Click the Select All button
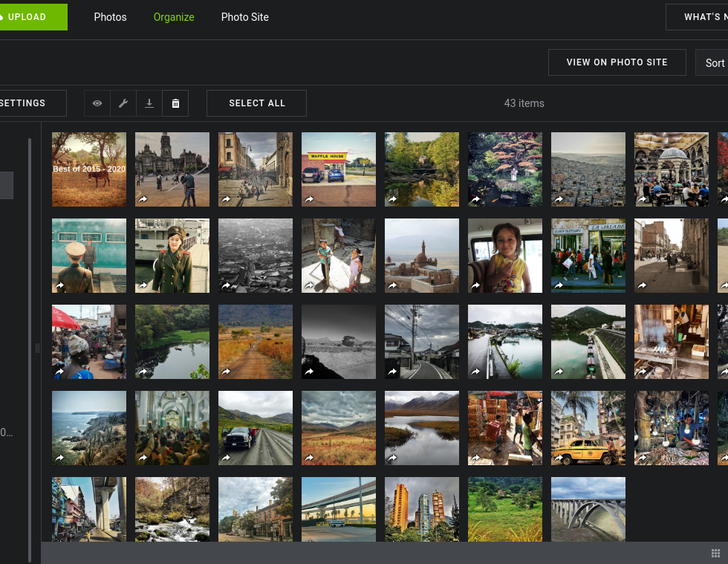The image size is (728, 564). (256, 103)
